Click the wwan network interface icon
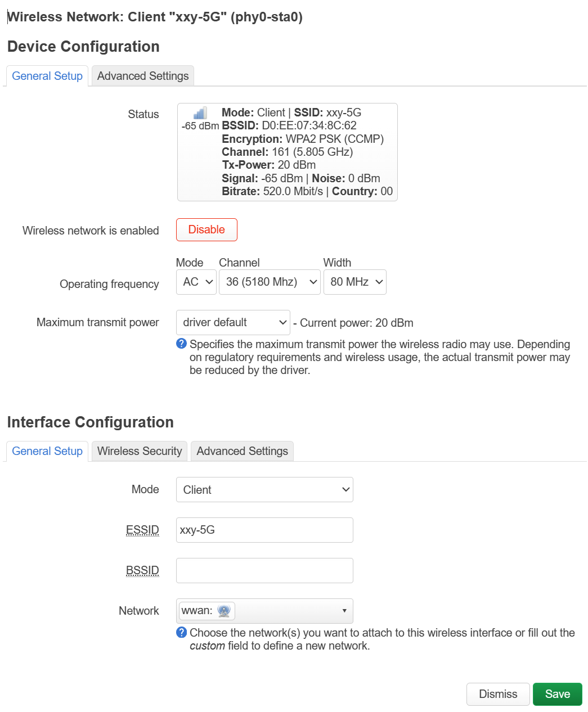 coord(223,611)
